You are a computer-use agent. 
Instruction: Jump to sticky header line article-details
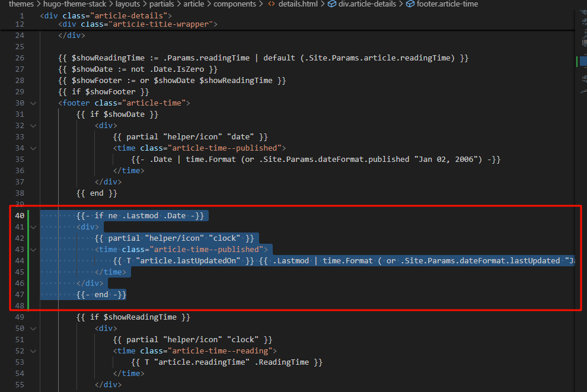click(x=106, y=15)
